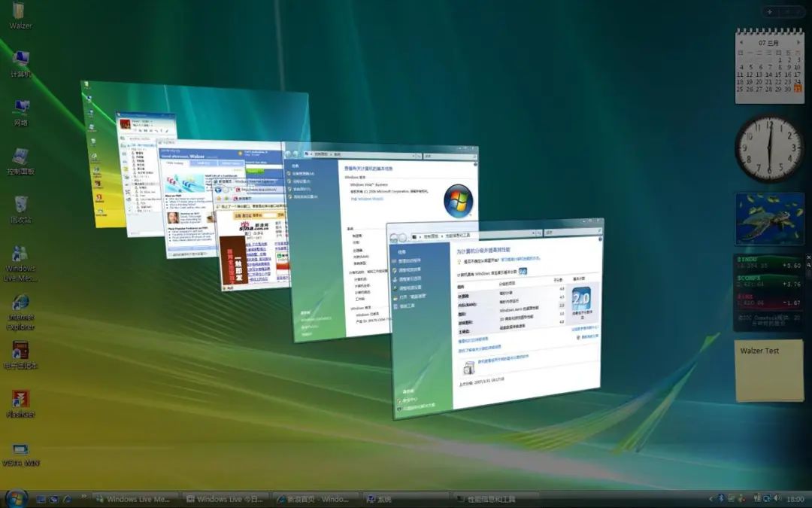Click the volume icon in the system tray
The height and width of the screenshot is (508, 812).
click(x=777, y=498)
